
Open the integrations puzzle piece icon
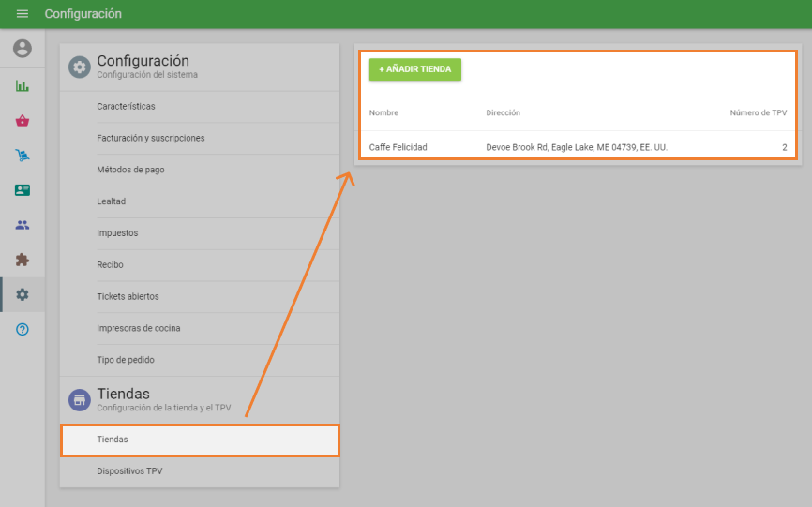[x=23, y=260]
